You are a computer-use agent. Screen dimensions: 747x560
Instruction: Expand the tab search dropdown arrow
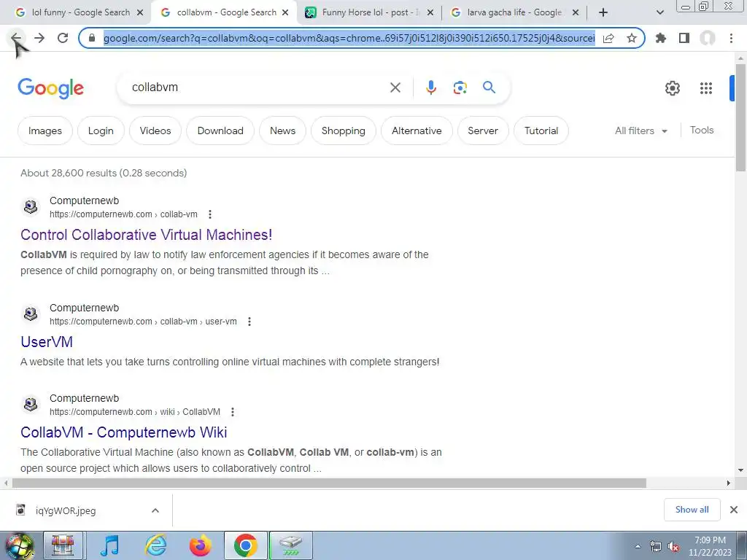click(x=659, y=12)
